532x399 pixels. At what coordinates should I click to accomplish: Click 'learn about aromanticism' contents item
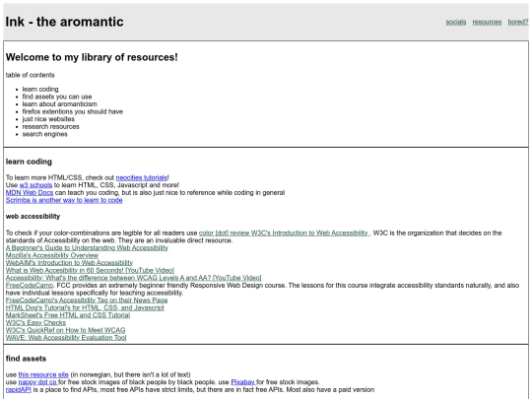coord(60,103)
